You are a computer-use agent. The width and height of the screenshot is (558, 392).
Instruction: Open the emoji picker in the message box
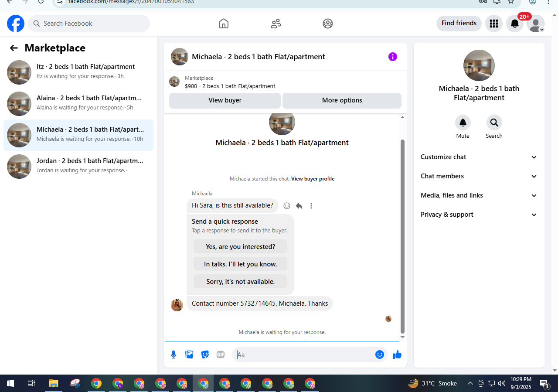(x=380, y=355)
